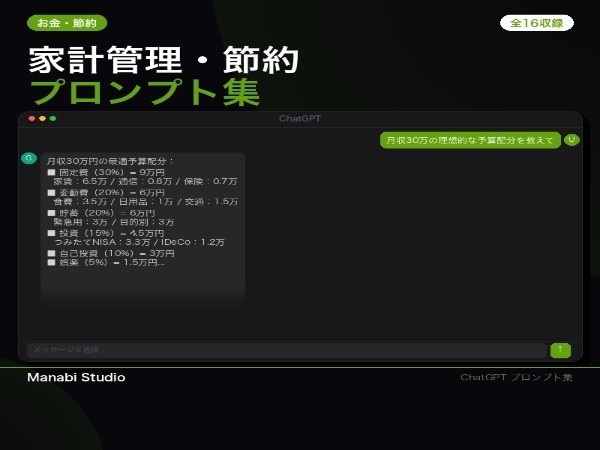Click the green maximize window dot
The height and width of the screenshot is (450, 600).
pyautogui.click(x=53, y=119)
